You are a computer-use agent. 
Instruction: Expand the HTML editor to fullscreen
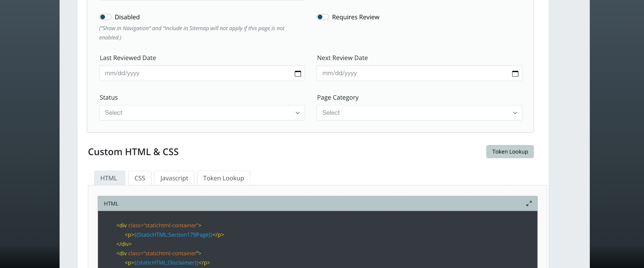click(x=529, y=203)
